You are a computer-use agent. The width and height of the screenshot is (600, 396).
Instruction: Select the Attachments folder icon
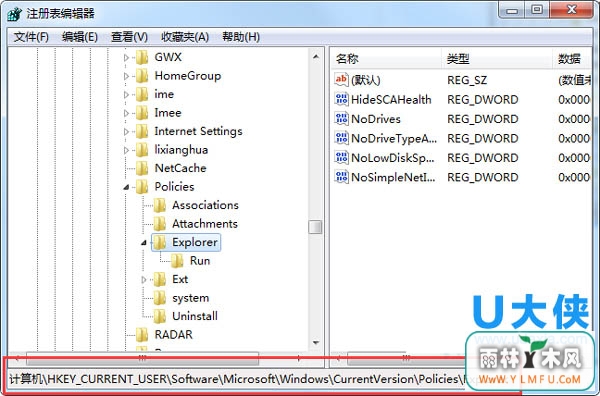pos(160,223)
